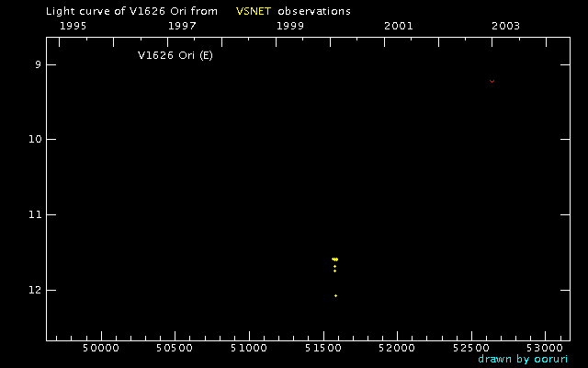Image resolution: width=588 pixels, height=368 pixels.
Task: Click the 52000 Julian date axis label
Action: click(397, 348)
